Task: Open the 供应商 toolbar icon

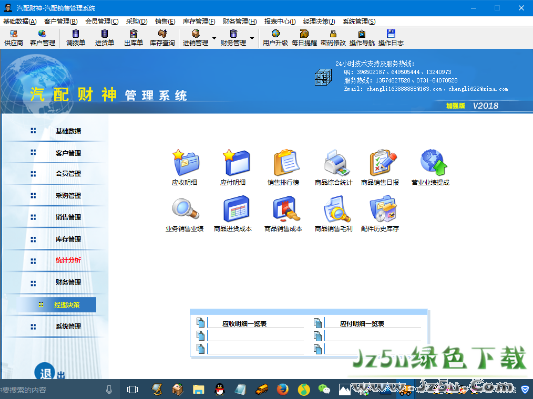Action: [x=14, y=37]
